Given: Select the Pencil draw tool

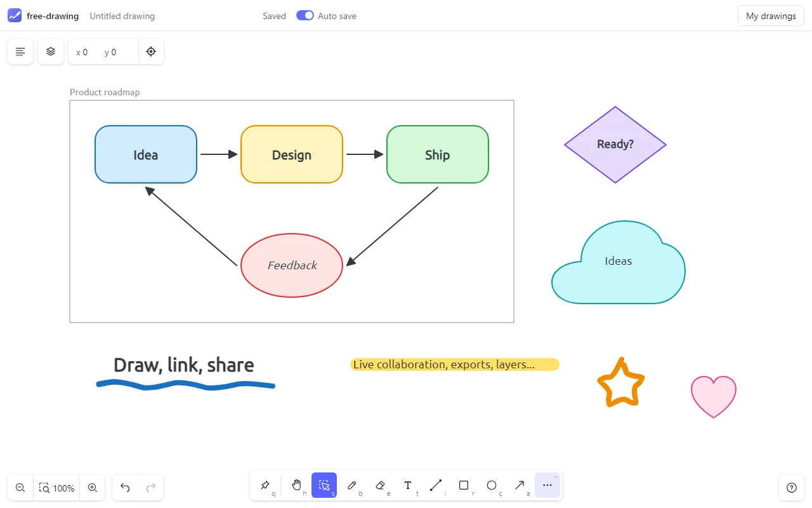Looking at the screenshot, I should (352, 485).
